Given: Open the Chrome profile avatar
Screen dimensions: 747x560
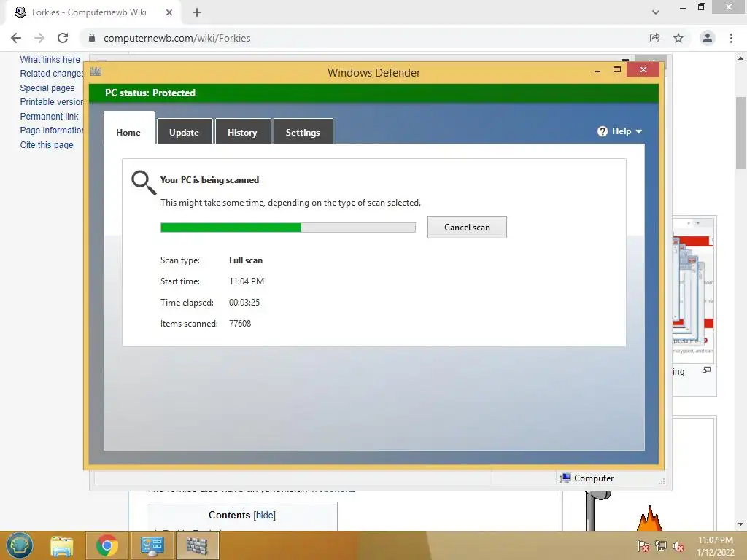Looking at the screenshot, I should point(708,38).
